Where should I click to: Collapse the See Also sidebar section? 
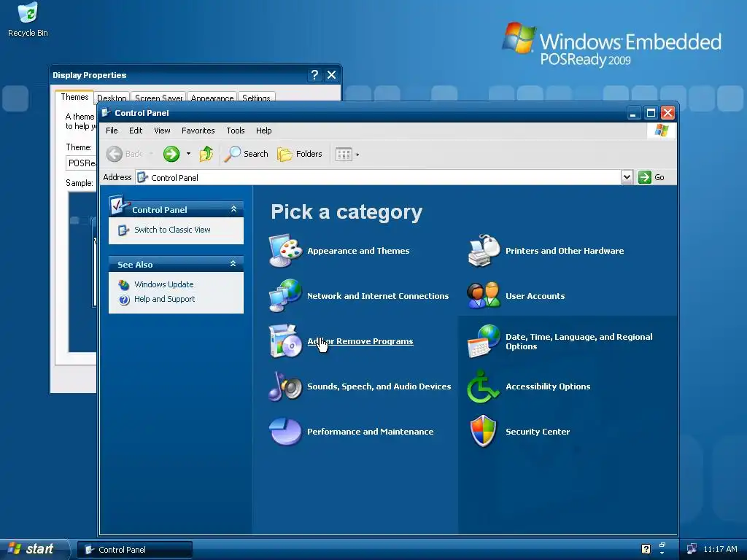[x=233, y=264]
